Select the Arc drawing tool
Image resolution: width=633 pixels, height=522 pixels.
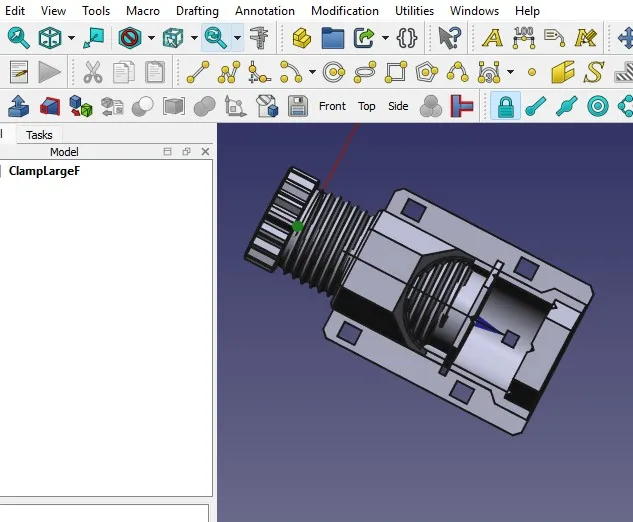291,72
